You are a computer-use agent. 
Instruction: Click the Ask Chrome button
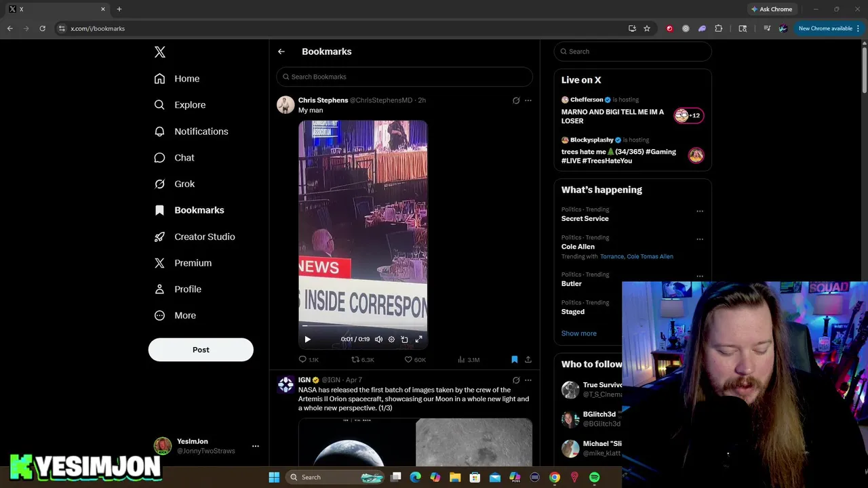[x=772, y=9]
